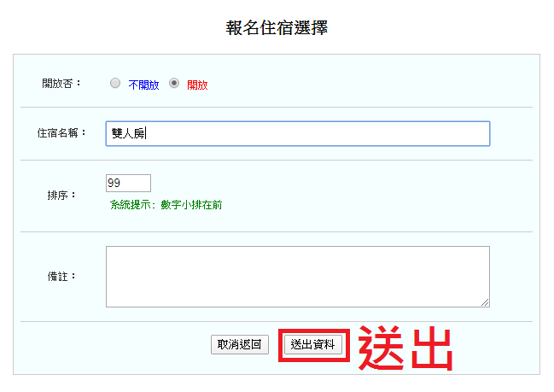Viewport: 554px width, 392px height.
Task: Click the blue 不開放 option label
Action: click(143, 85)
